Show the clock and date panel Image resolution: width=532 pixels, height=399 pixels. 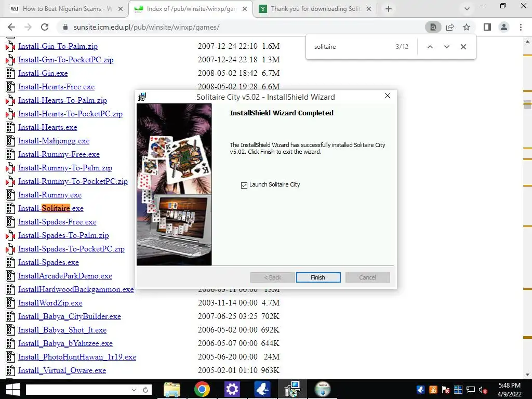click(x=509, y=390)
